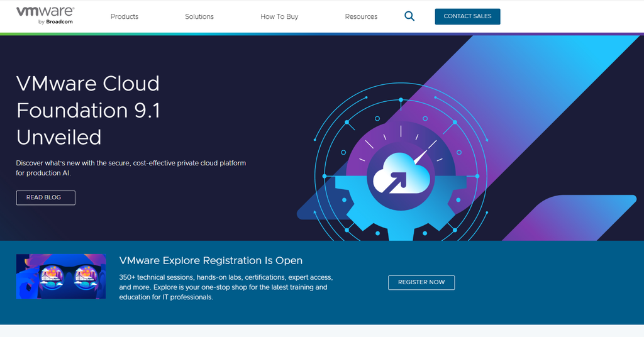The width and height of the screenshot is (644, 337).
Task: Click the READ BLOG button
Action: click(45, 197)
